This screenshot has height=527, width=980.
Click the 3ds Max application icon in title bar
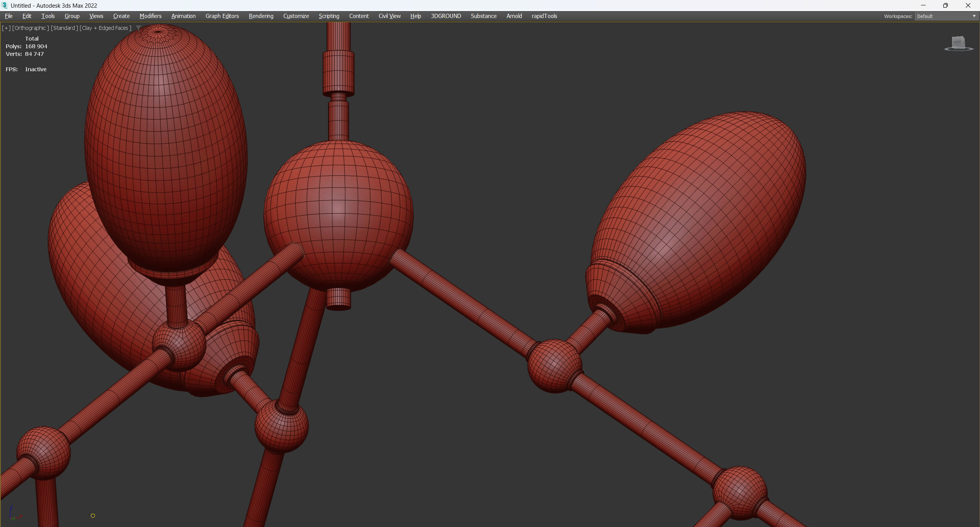click(x=5, y=5)
